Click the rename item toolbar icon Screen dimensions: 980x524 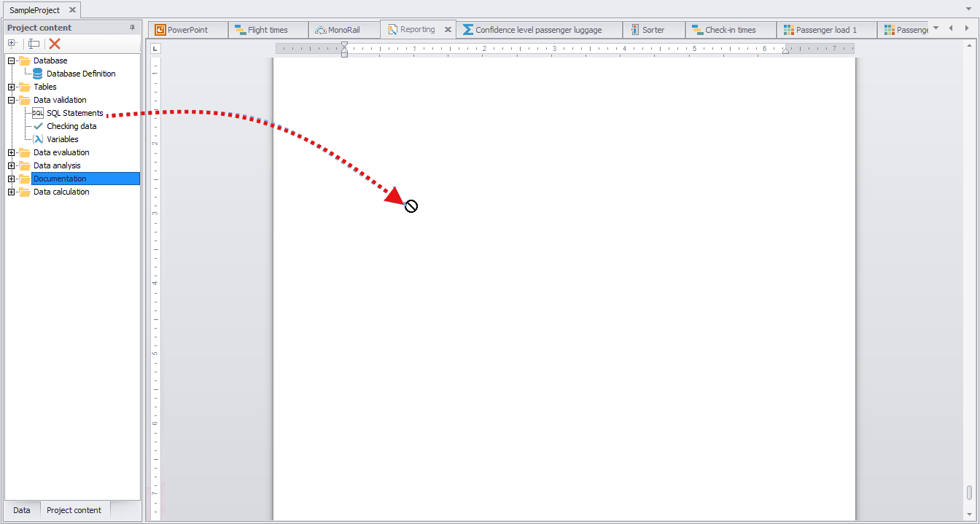click(34, 44)
